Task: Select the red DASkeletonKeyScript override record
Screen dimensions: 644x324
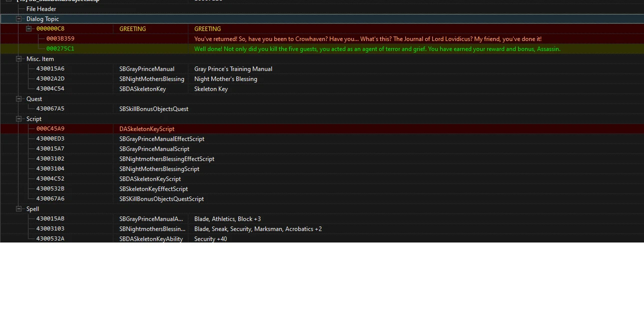Action: click(146, 129)
